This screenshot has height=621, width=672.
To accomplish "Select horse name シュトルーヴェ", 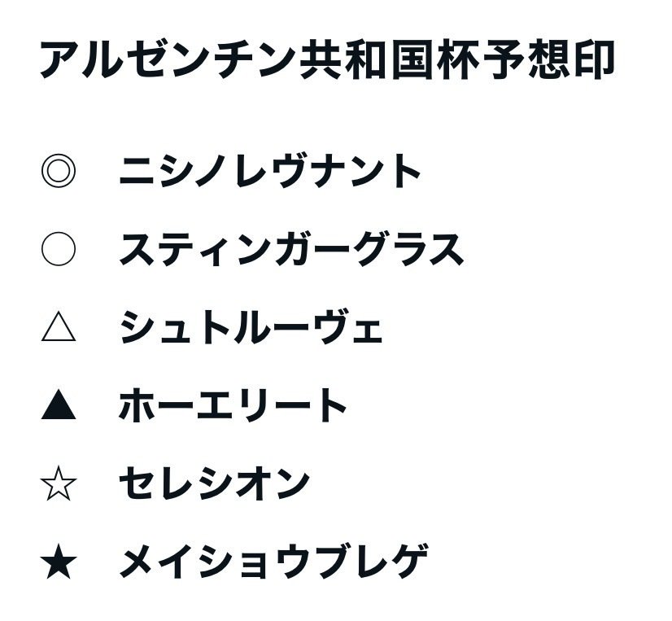I will click(251, 328).
